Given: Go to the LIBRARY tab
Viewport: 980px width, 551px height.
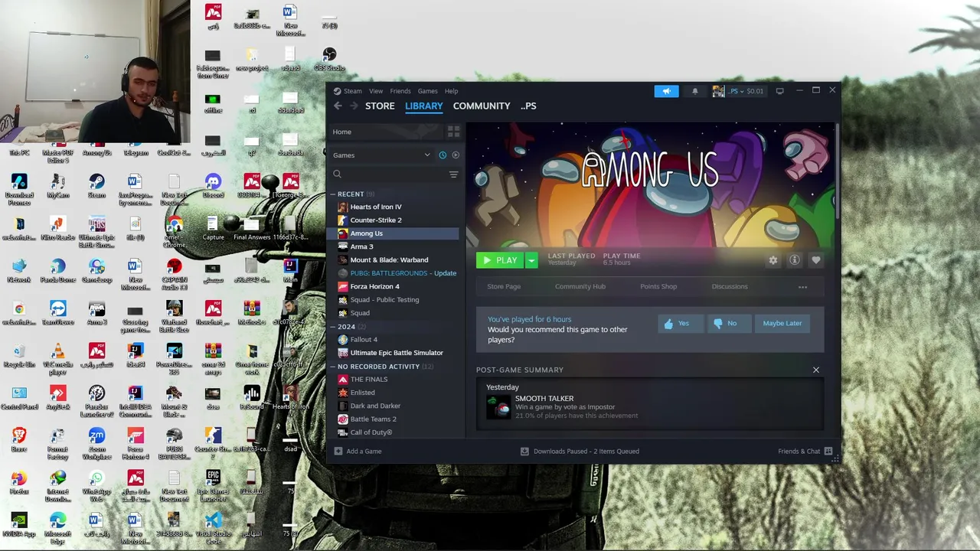Looking at the screenshot, I should [x=424, y=106].
